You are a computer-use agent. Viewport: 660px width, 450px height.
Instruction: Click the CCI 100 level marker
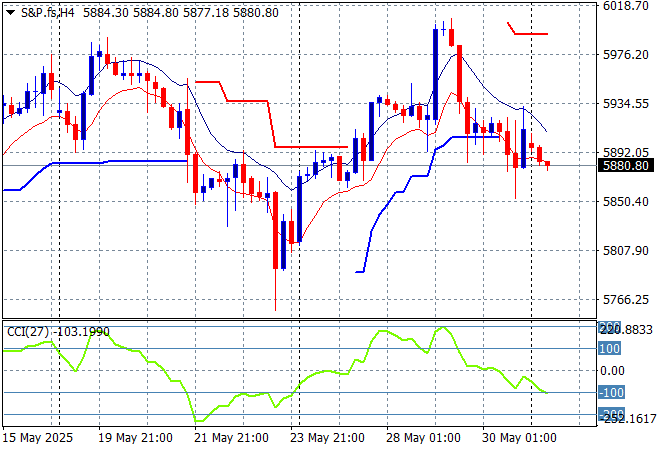(609, 349)
